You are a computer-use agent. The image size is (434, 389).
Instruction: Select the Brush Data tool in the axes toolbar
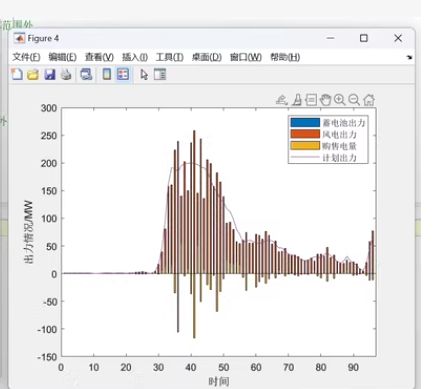point(297,100)
